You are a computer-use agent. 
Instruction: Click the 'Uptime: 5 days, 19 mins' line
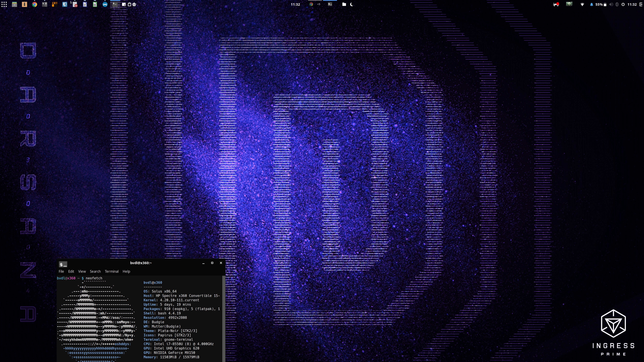pos(167,305)
